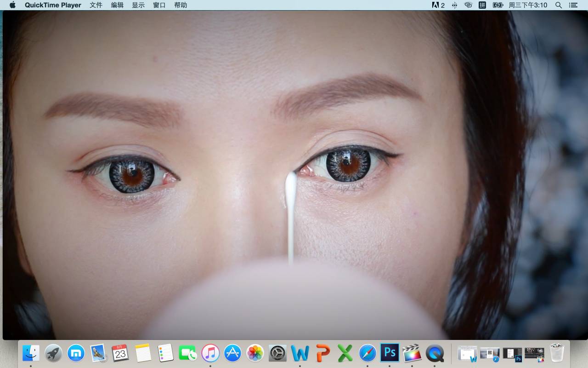
Task: Open the Creative Cloud menu bar icon
Action: pos(468,5)
